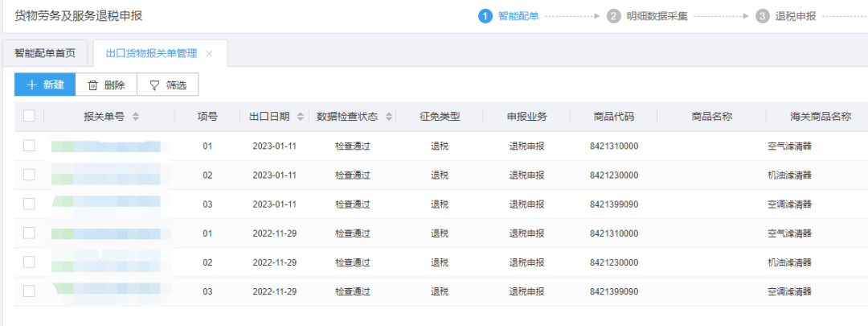Sort by 数据检查状态 sort arrows

tap(389, 117)
